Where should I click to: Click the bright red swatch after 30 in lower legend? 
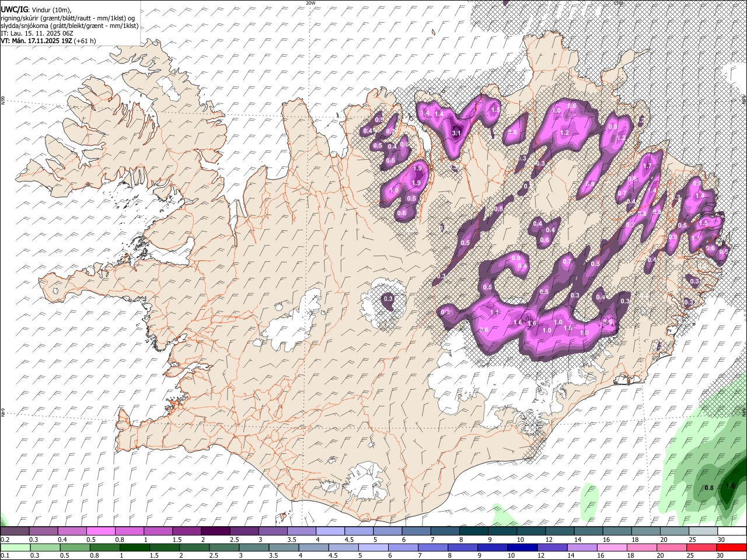(x=731, y=547)
